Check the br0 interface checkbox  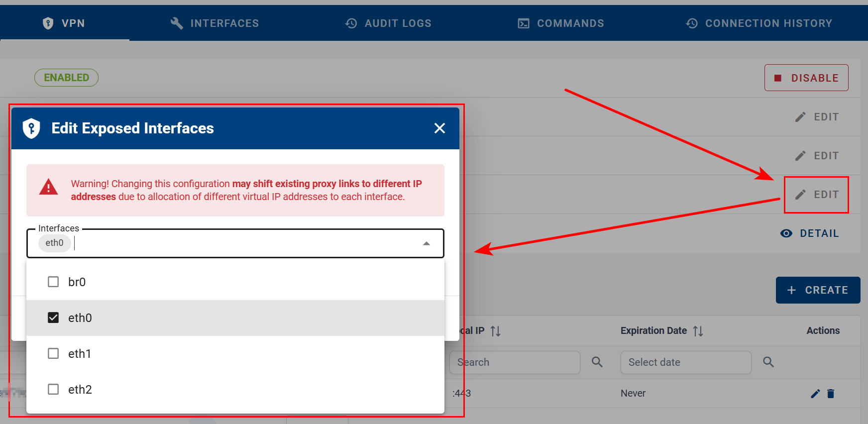pos(53,282)
